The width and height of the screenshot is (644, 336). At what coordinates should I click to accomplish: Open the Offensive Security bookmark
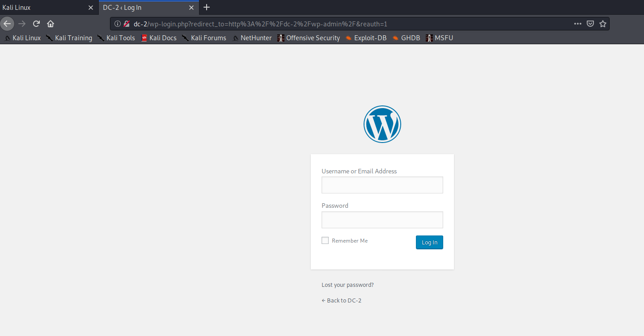(x=309, y=38)
